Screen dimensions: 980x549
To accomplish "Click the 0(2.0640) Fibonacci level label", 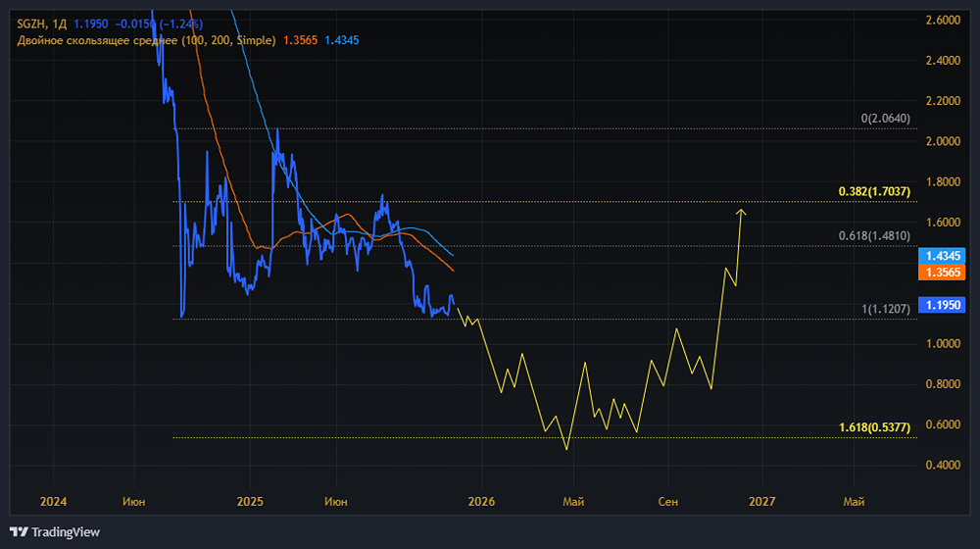I will click(885, 119).
